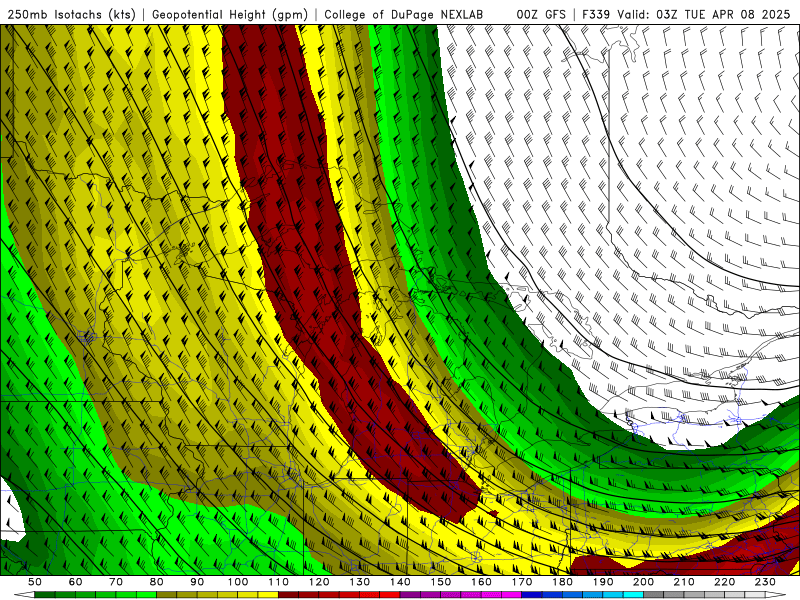
Task: Click the 'Geopotential Height (gpm)' header label
Action: 230,14
